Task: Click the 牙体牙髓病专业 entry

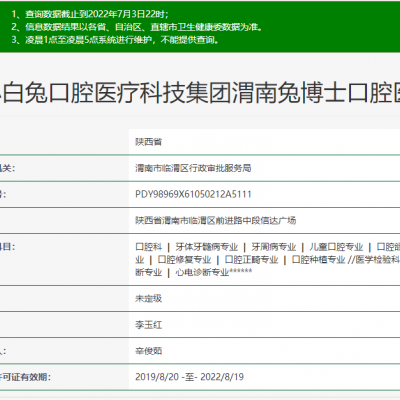Action: [x=206, y=247]
